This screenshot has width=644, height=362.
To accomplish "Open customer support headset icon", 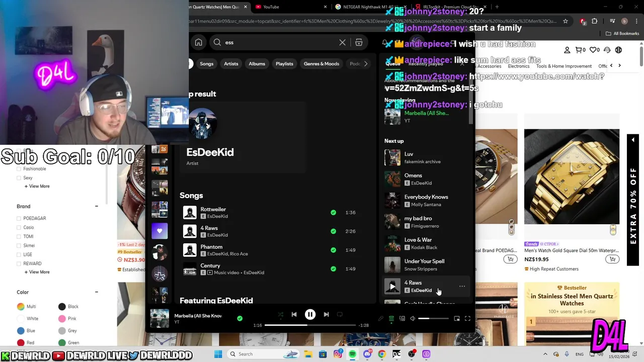I will tap(607, 50).
